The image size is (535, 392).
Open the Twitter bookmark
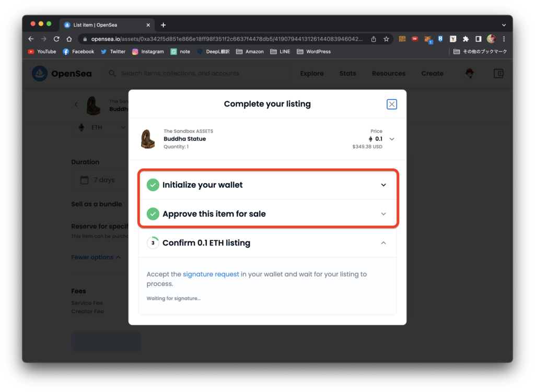(x=113, y=52)
